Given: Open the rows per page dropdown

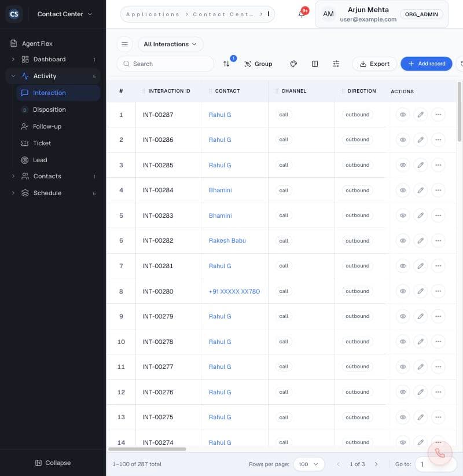Looking at the screenshot, I should 308,464.
